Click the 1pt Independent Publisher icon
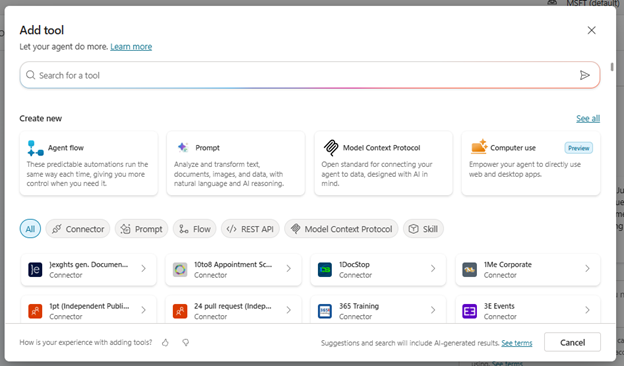The image size is (624, 366). click(x=35, y=311)
